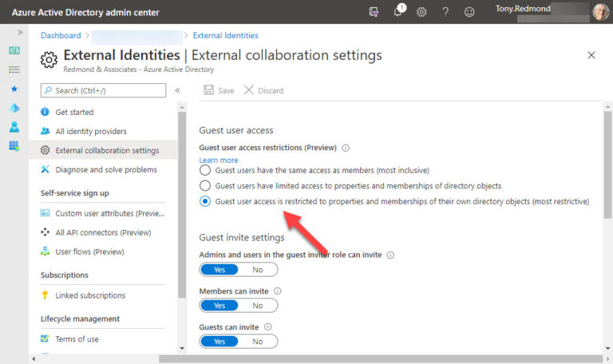The width and height of the screenshot is (613, 364).
Task: Select most restrictive guest access option
Action: pyautogui.click(x=205, y=201)
